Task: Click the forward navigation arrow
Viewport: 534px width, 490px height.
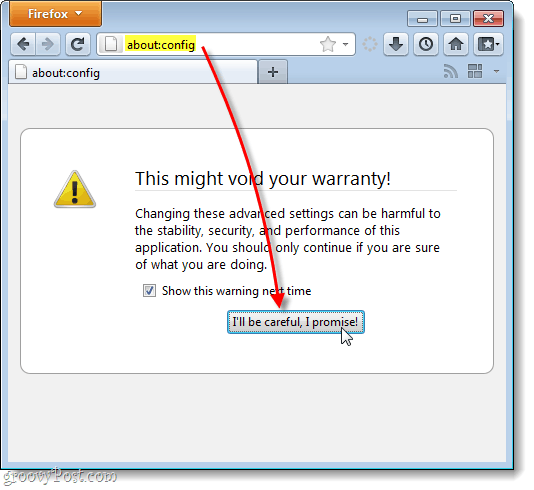Action: tap(48, 44)
